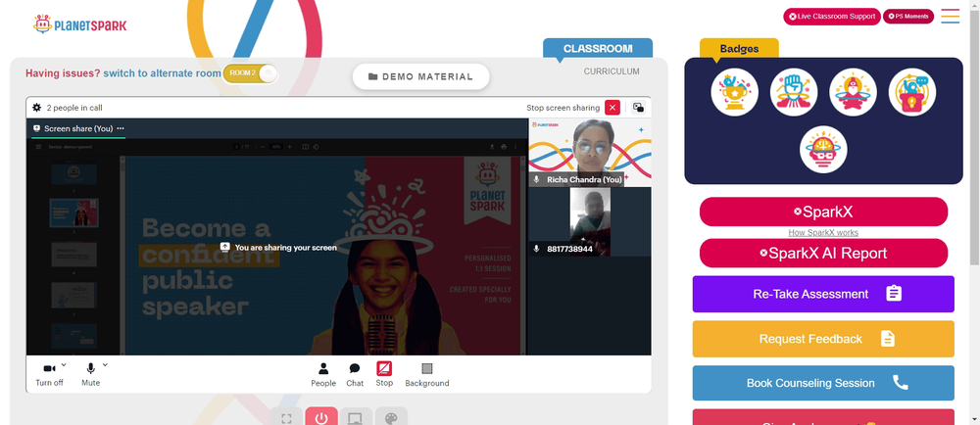Expand microphone options chevron
Screen dimensions: 980x425
pyautogui.click(x=105, y=365)
